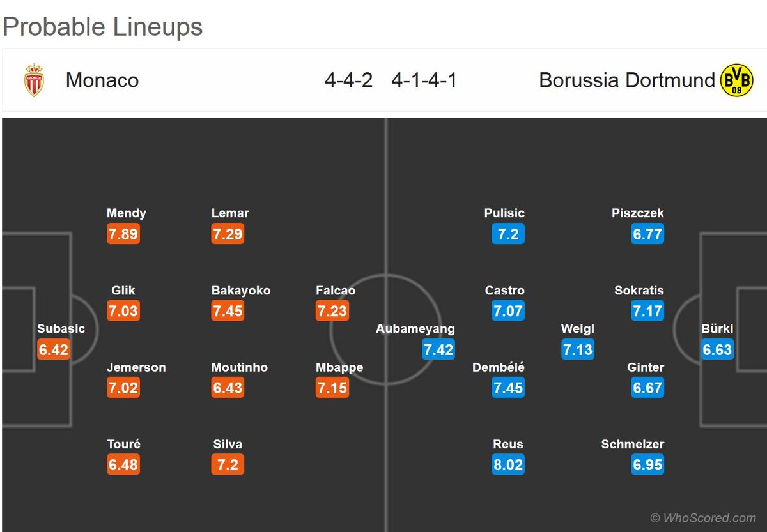This screenshot has height=532, width=767.
Task: Select the player name Pulisic
Action: click(x=504, y=213)
